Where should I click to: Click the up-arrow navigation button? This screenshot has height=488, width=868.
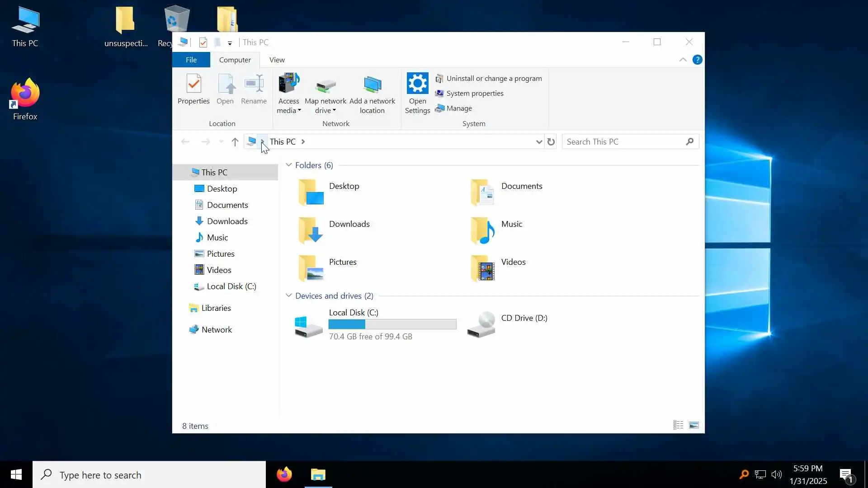click(x=235, y=142)
